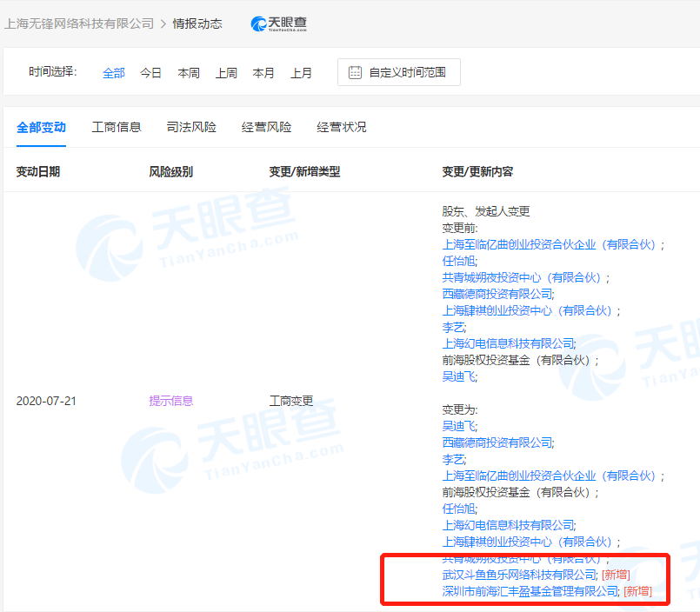Select the 全部 time filter
Viewport: 700px width, 612px height.
coord(114,73)
